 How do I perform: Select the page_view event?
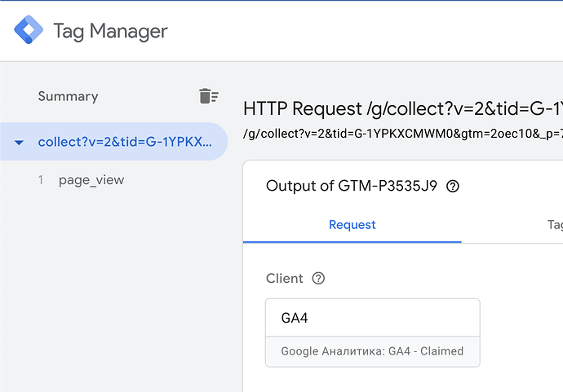coord(91,179)
